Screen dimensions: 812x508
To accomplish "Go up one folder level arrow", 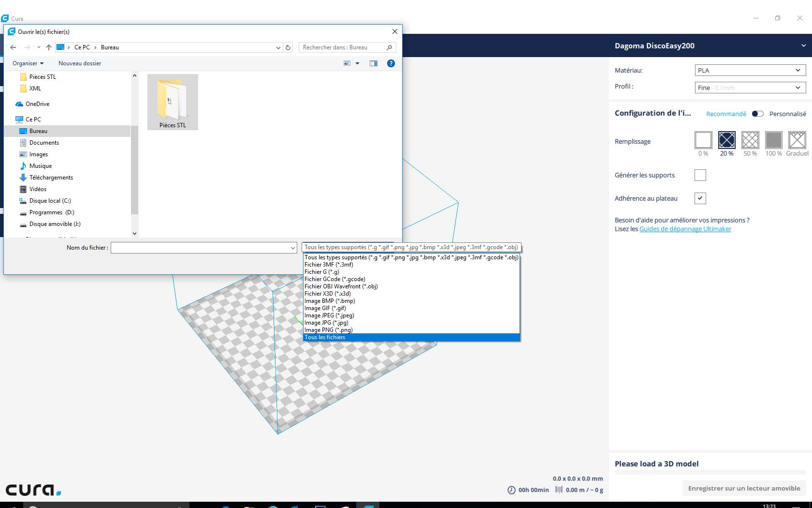I will pos(48,47).
